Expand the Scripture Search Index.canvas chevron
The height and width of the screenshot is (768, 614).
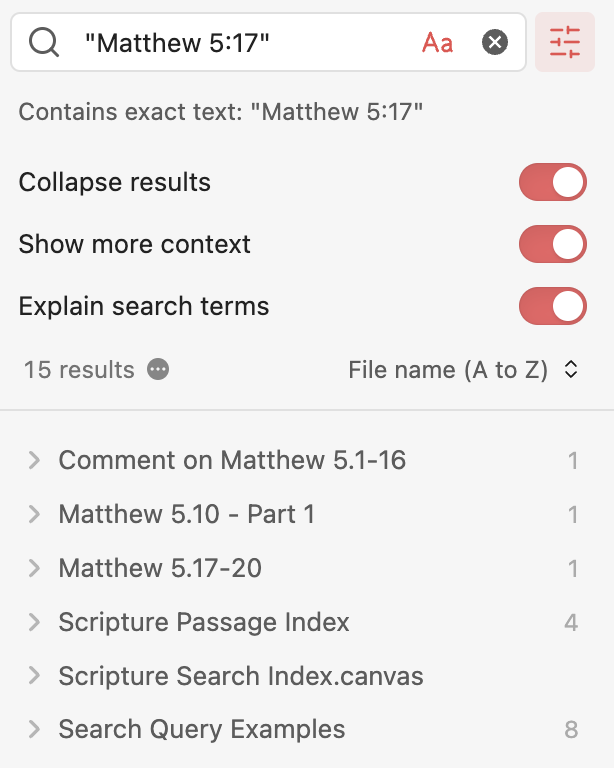click(x=34, y=677)
